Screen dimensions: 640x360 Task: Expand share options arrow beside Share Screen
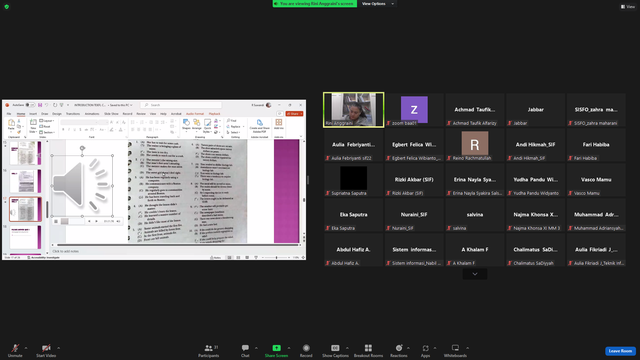coord(289,348)
